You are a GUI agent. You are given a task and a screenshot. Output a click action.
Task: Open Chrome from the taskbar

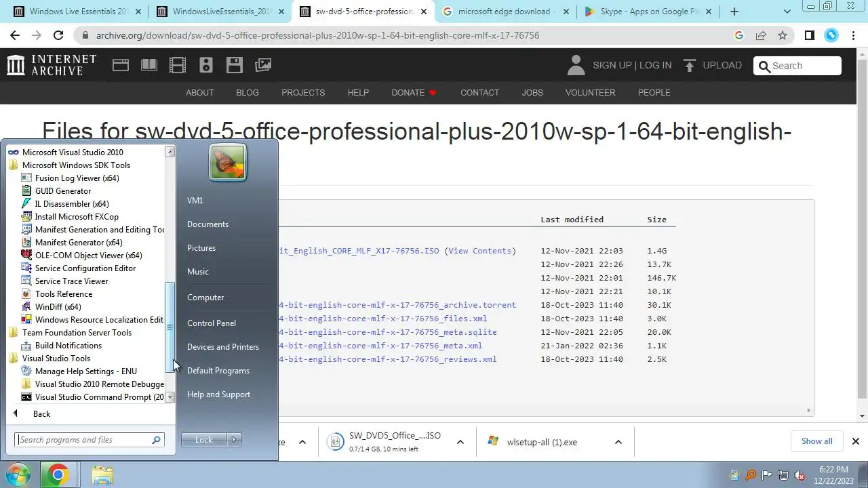58,475
